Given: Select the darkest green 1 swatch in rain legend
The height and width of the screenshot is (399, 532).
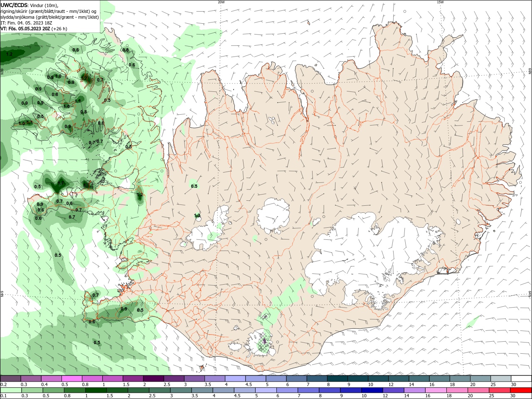Looking at the screenshot, I should click(x=96, y=390).
